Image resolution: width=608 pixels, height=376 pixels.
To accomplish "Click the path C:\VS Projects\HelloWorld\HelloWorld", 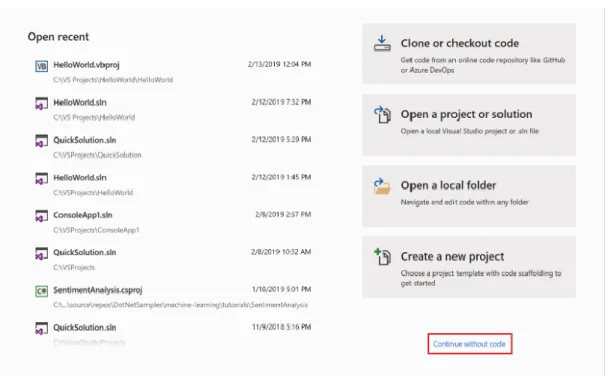I will coord(113,80).
